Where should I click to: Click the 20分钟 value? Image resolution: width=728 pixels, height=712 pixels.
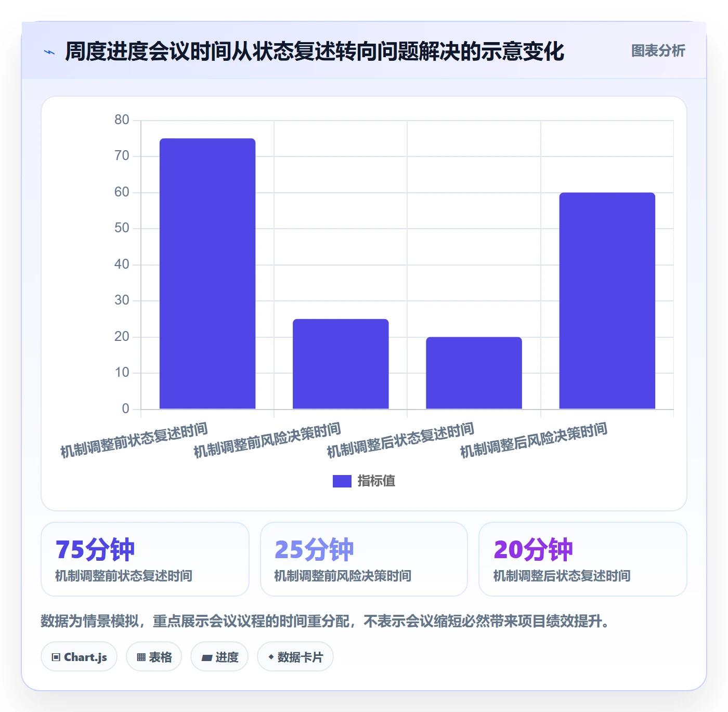tap(533, 550)
